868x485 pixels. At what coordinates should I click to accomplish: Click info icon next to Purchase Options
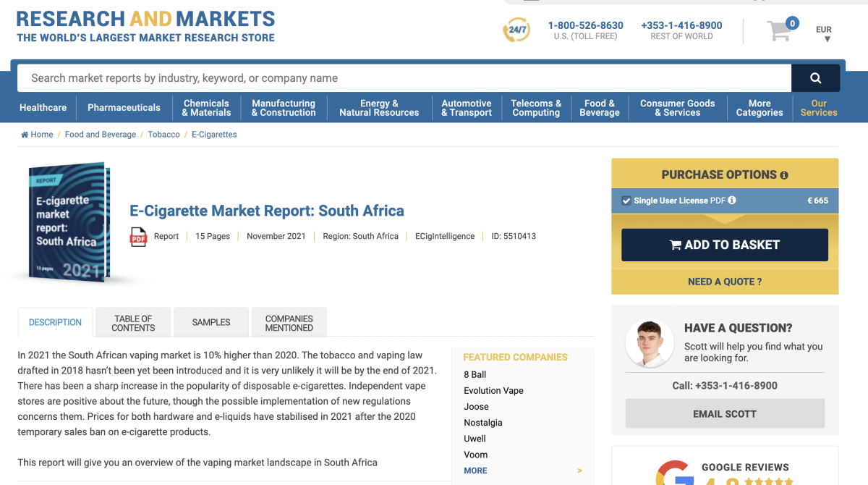[x=784, y=175]
